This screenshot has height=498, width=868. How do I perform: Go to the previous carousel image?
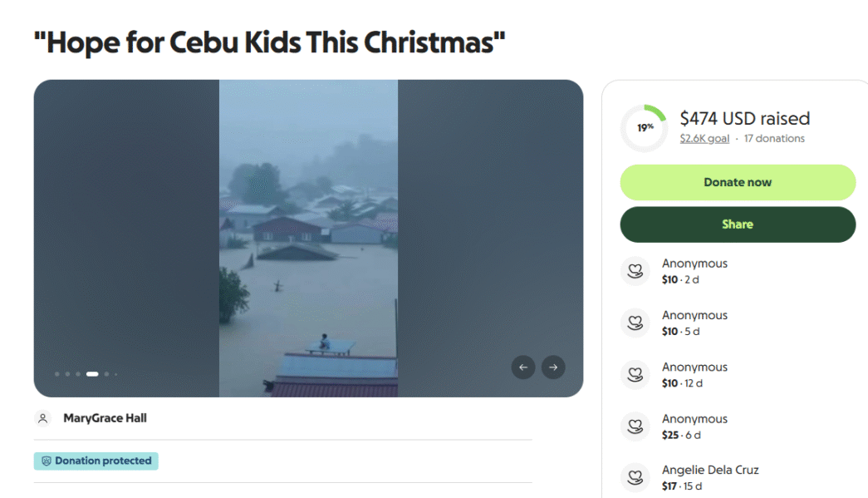click(523, 367)
